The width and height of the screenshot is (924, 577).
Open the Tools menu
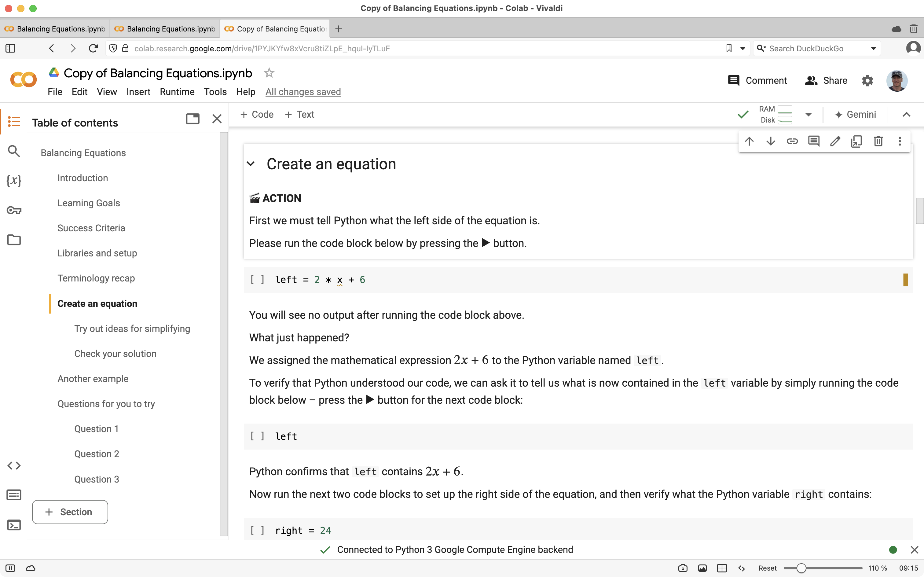tap(215, 92)
